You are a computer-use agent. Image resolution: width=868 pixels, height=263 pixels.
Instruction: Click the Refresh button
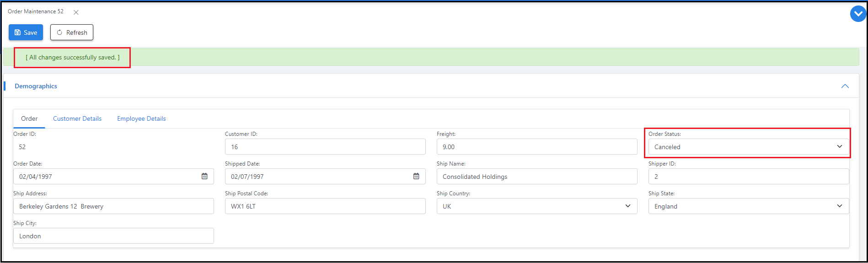72,32
